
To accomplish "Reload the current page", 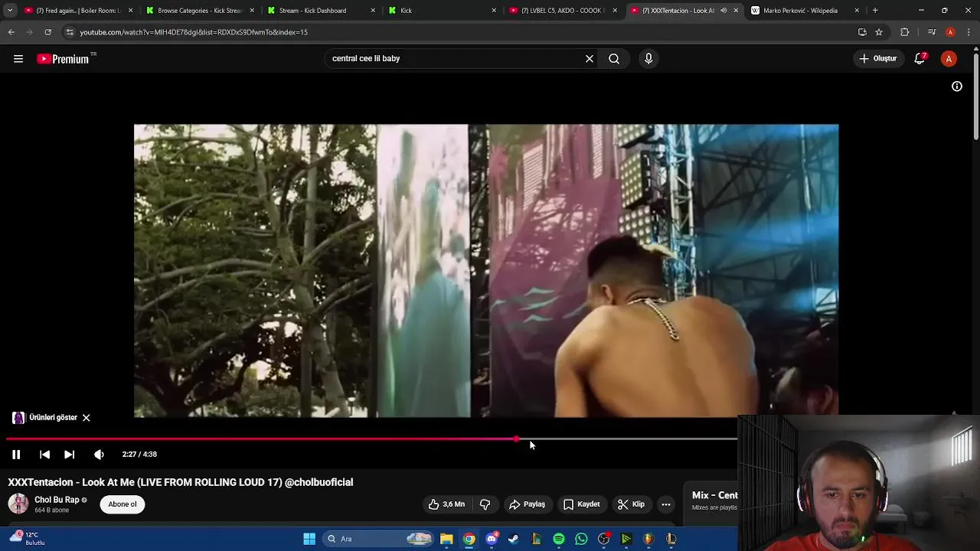I will click(x=47, y=32).
